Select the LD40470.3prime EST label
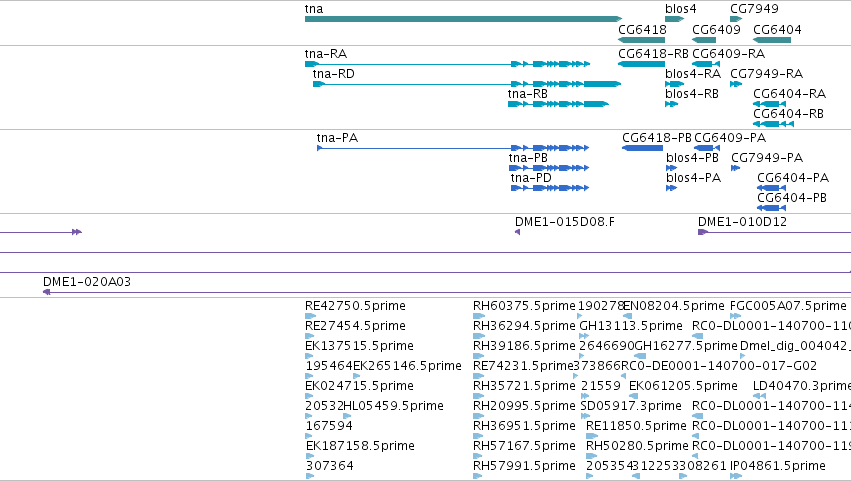 (802, 387)
